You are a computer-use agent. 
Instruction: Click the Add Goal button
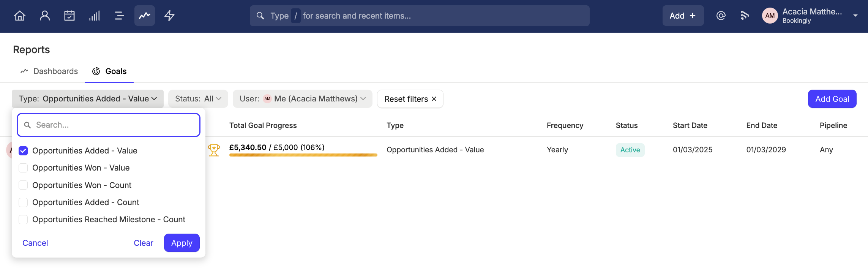click(x=832, y=99)
